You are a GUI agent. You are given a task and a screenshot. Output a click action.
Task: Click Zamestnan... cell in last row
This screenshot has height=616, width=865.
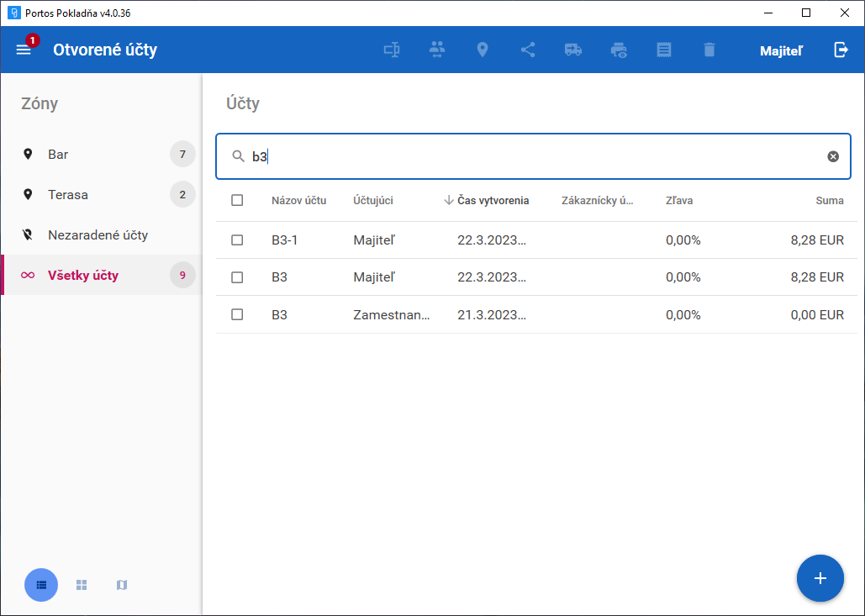(x=392, y=315)
